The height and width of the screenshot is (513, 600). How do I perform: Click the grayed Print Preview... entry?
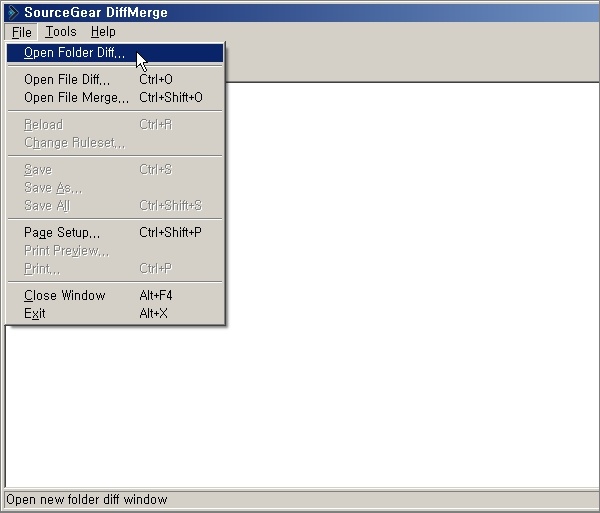(115, 251)
